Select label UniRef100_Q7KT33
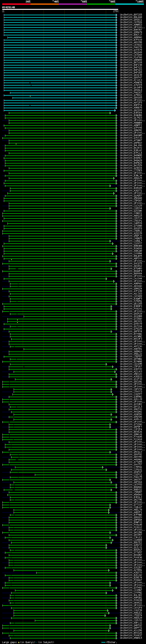146x644 pixels. pyautogui.click(x=131, y=138)
